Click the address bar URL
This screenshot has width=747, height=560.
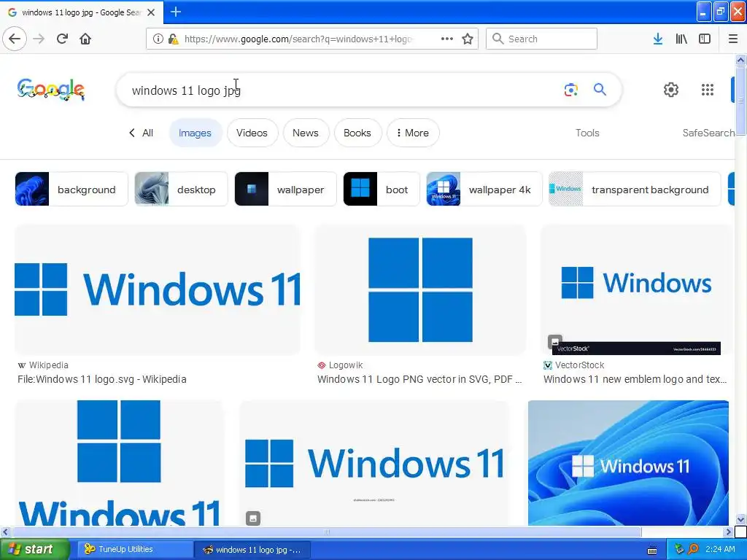pos(298,39)
